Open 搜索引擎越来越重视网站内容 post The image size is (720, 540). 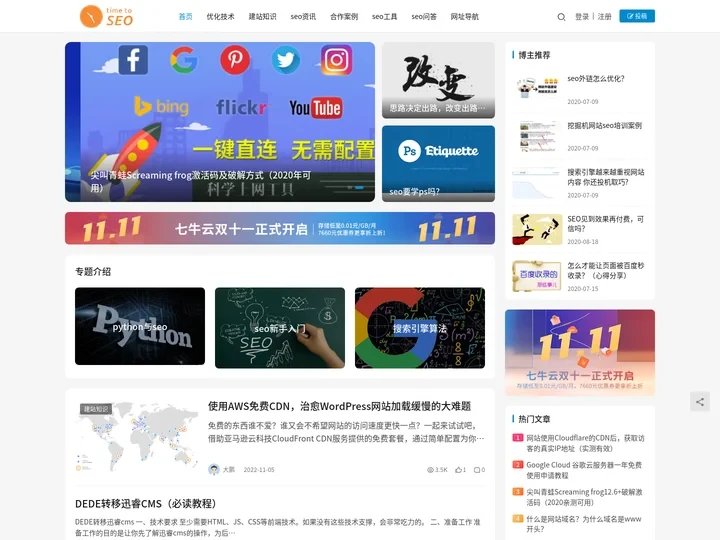606,177
